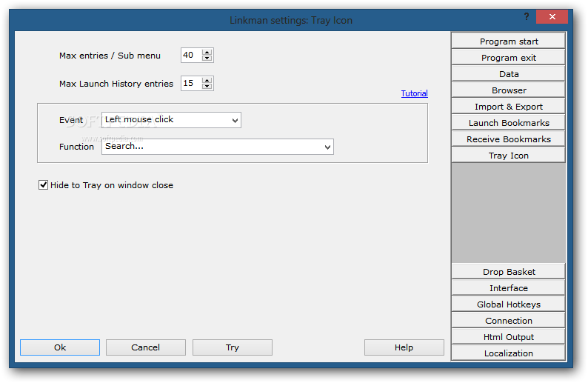
Task: Click the question mark help icon in title bar
Action: coord(527,16)
